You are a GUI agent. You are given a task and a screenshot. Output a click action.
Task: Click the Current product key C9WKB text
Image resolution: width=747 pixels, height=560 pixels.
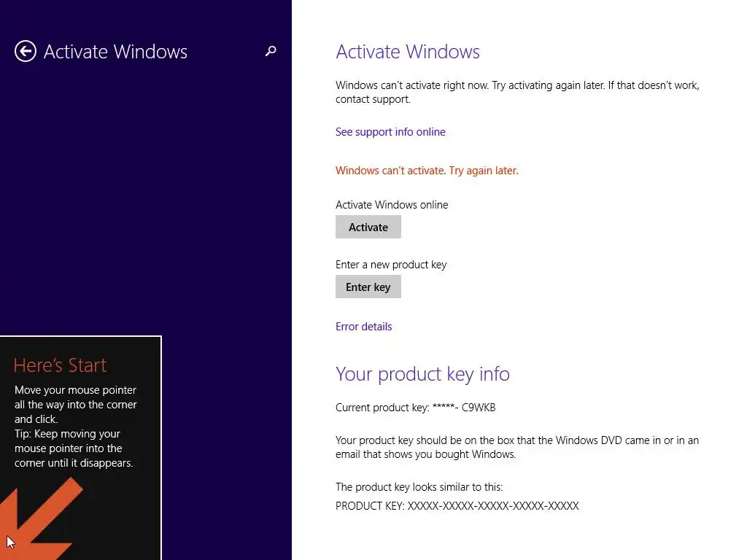coord(415,408)
